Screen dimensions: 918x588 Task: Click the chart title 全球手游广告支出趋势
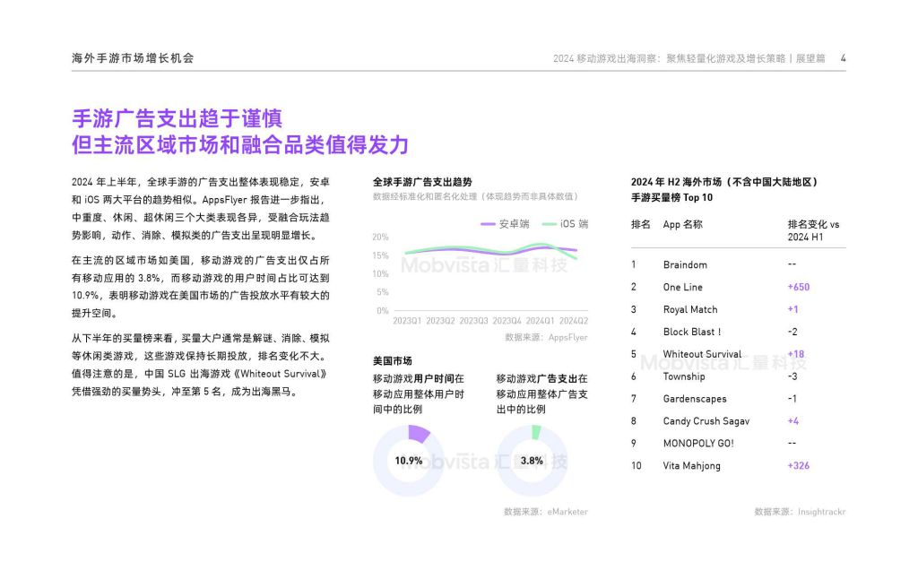click(x=422, y=182)
